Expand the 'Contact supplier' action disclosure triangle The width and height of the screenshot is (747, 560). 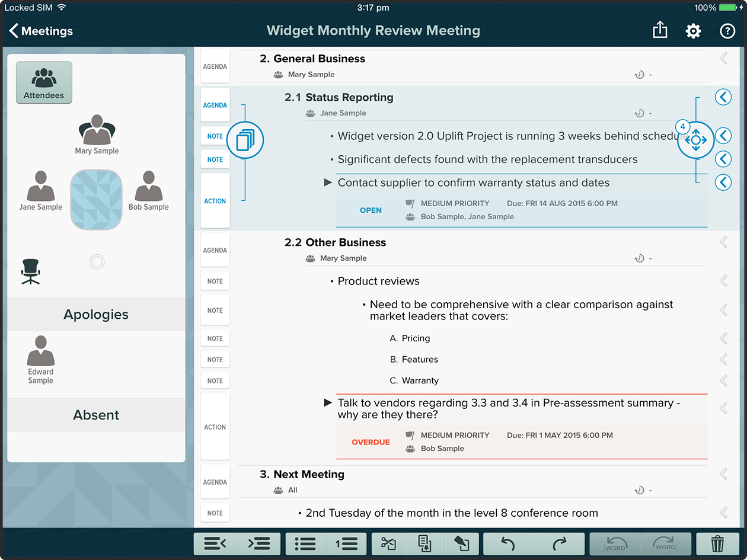(328, 183)
